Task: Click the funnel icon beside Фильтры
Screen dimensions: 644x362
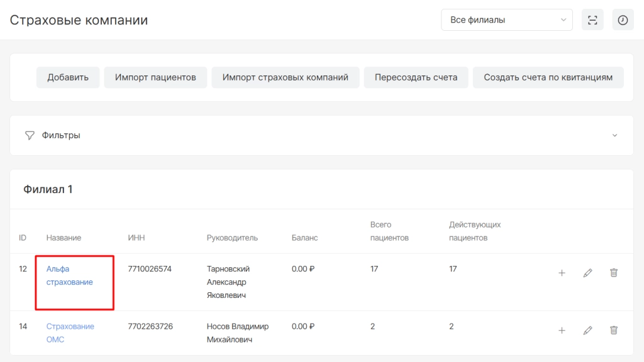Action: coord(29,135)
